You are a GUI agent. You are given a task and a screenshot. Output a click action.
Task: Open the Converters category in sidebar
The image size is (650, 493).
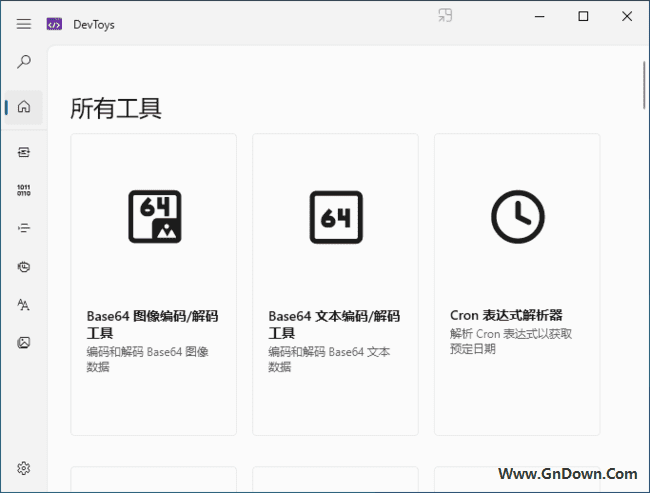(24, 152)
